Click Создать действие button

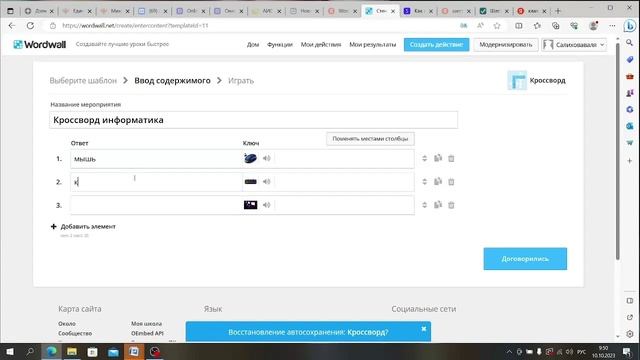(x=436, y=44)
